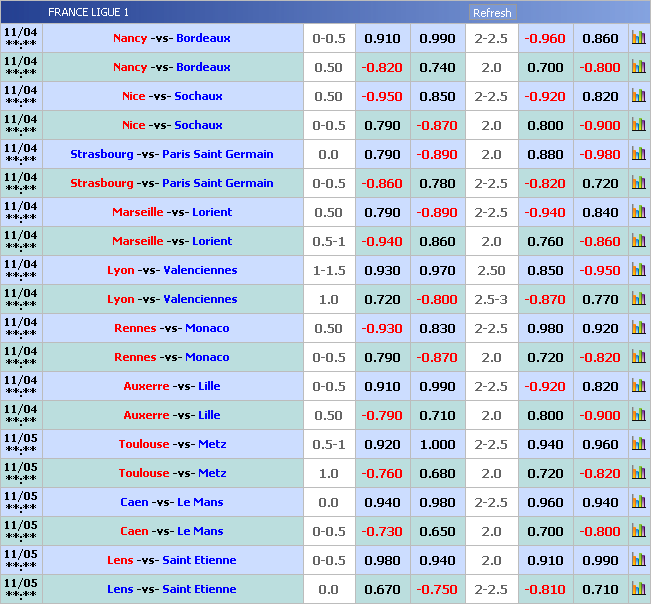Viewport: 651px width, 604px height.
Task: Open chart icon for Strasbourg-PSG 0.0 handicap row
Action: (638, 154)
